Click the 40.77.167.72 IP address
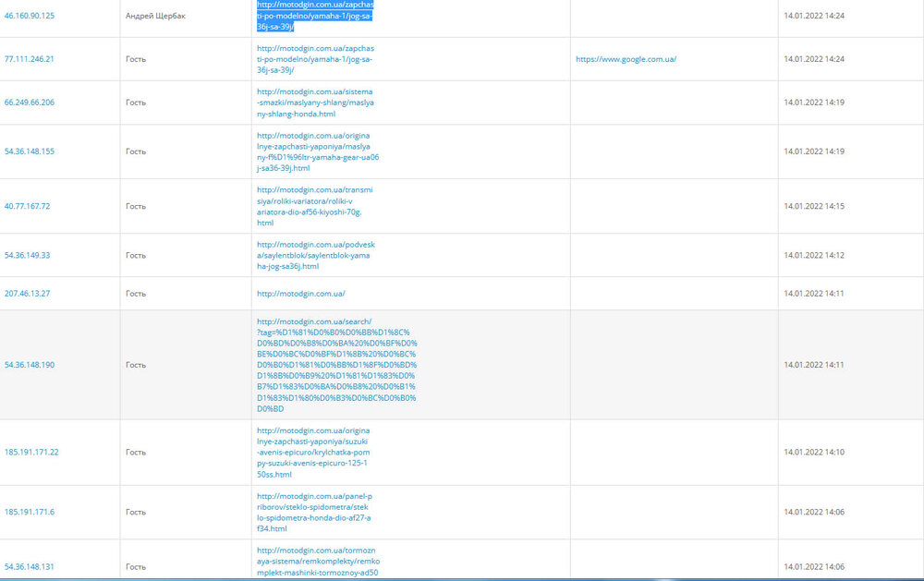924x581 pixels. tap(28, 206)
